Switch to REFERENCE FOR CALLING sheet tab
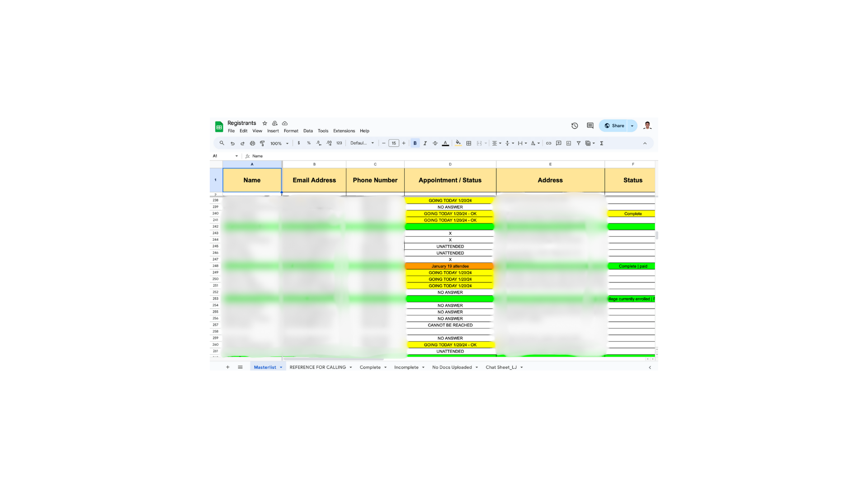868x488 pixels. tap(317, 367)
